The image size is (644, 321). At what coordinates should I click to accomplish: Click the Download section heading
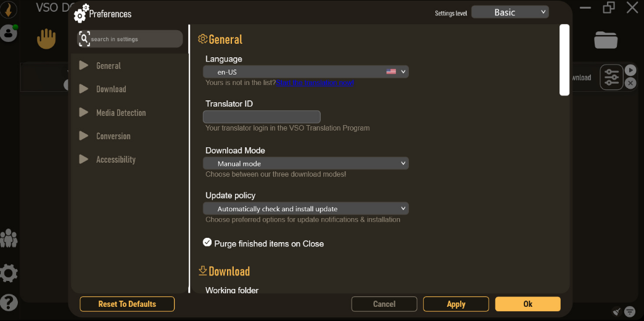point(229,271)
